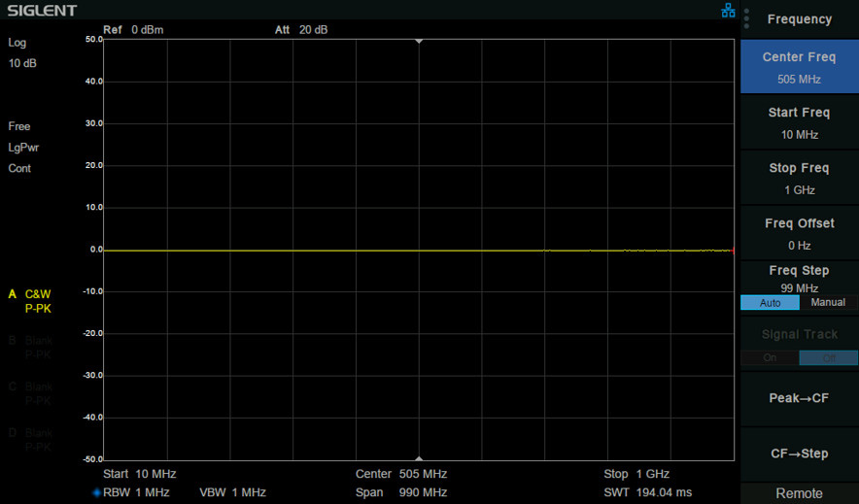859x504 pixels.
Task: Select trace A C&W P-PK
Action: tap(30, 301)
